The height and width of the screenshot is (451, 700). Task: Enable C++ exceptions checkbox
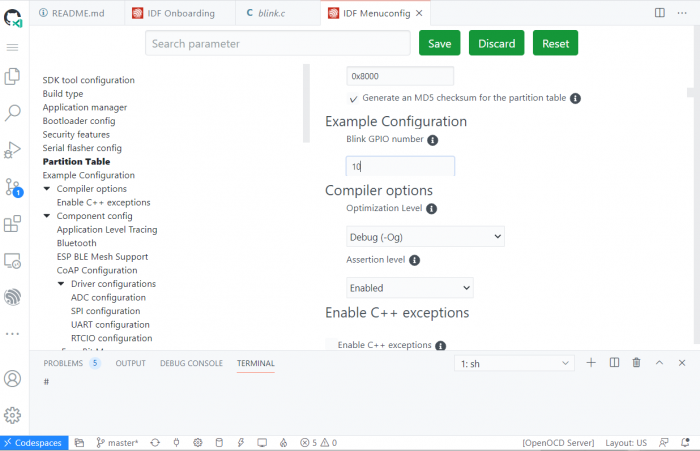pos(332,345)
